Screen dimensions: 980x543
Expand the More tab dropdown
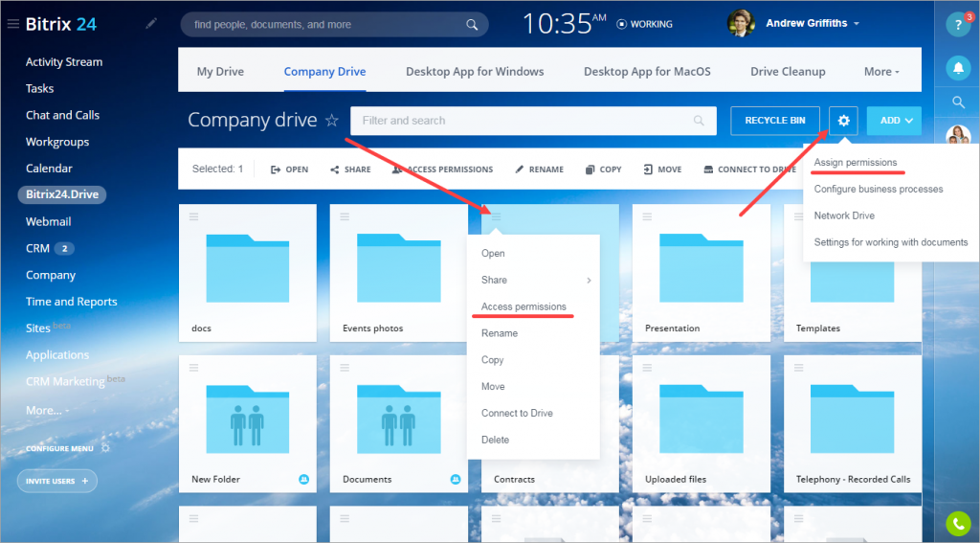point(881,72)
